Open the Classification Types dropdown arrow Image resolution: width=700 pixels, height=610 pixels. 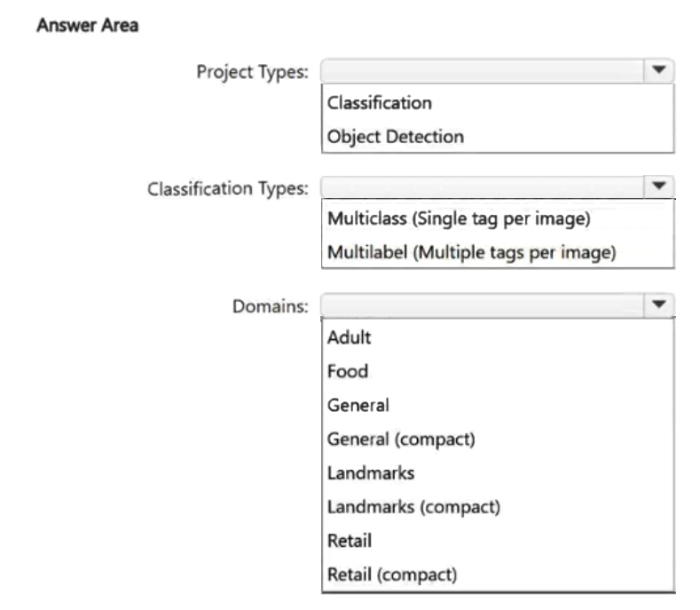(659, 186)
